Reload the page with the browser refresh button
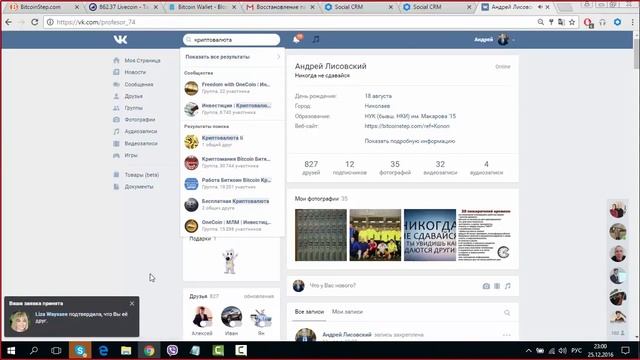 35,22
